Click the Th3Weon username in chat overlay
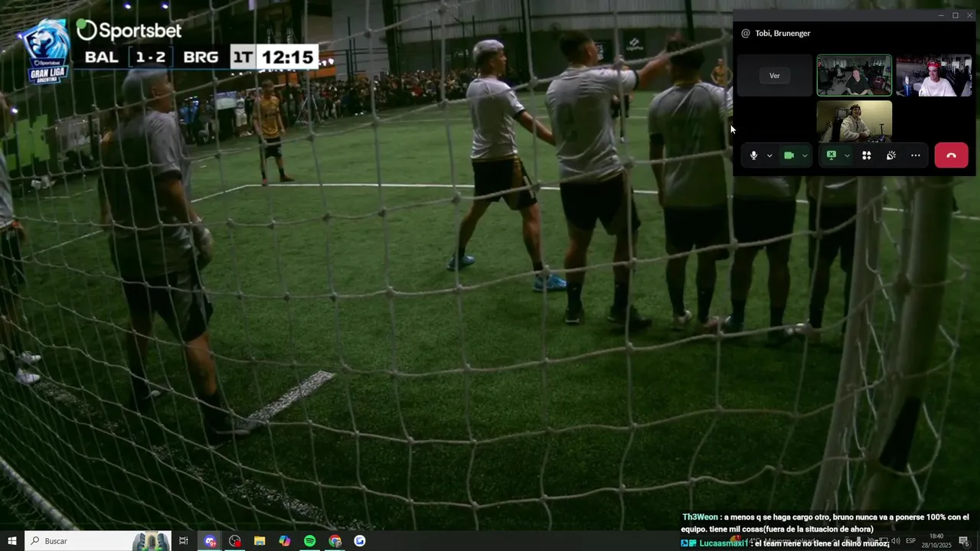This screenshot has width=980, height=551. tap(701, 517)
